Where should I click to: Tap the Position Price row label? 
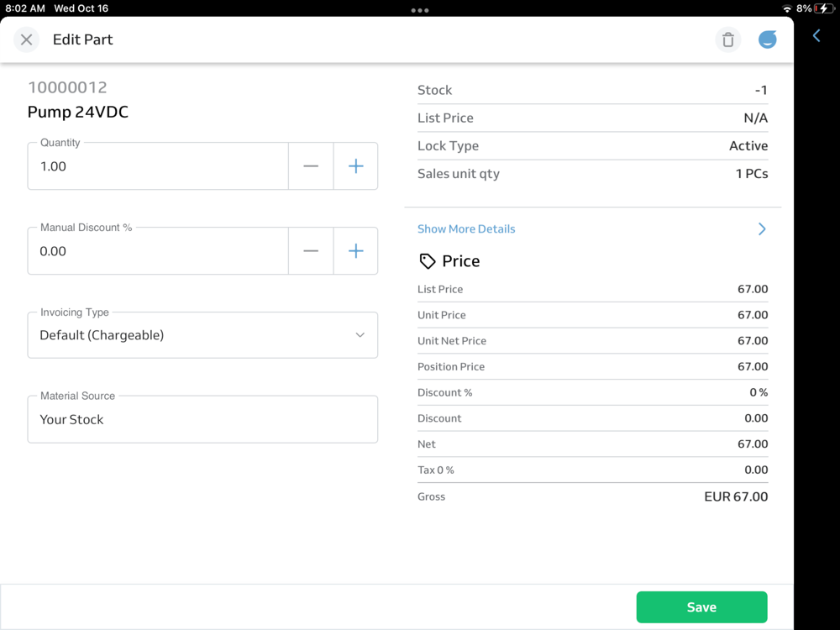[x=450, y=366]
